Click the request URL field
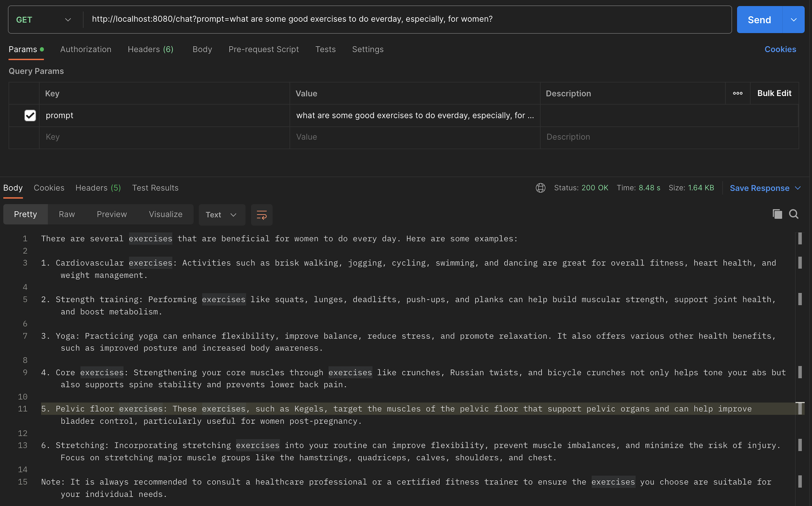The height and width of the screenshot is (506, 812). tap(402, 19)
